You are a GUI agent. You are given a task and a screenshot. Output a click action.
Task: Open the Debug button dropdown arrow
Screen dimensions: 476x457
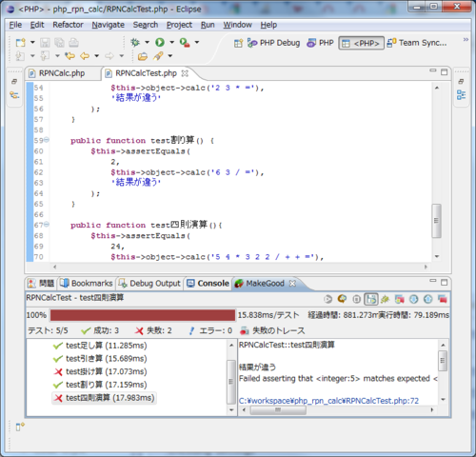(147, 42)
